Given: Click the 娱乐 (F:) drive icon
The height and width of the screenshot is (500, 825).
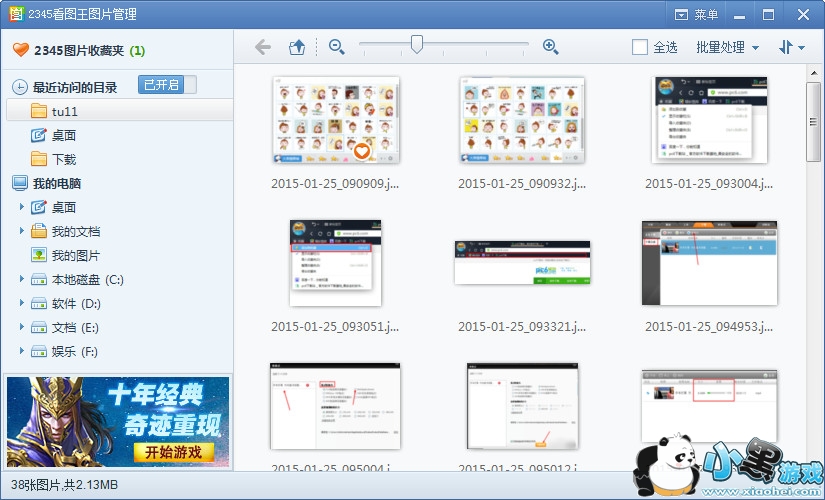Looking at the screenshot, I should 39,352.
